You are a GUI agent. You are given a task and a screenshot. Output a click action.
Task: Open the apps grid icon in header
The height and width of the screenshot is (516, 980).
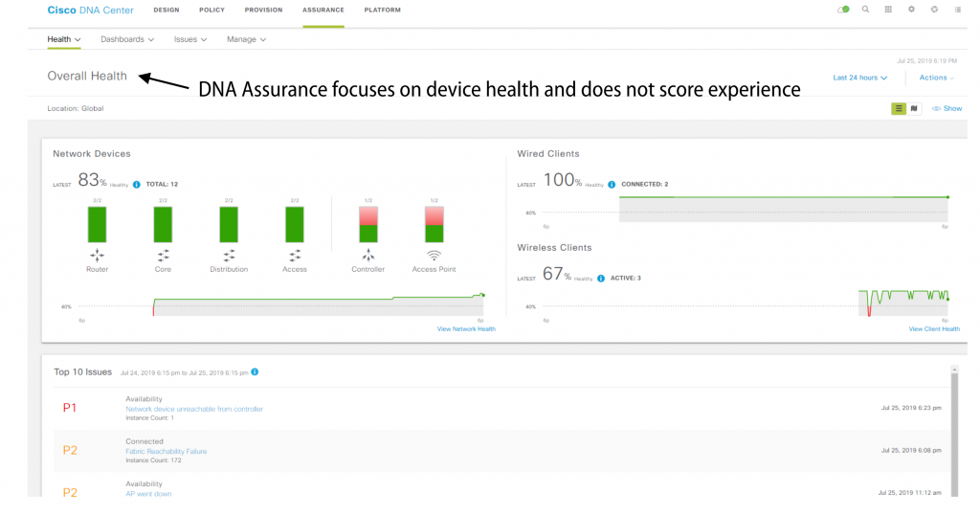click(888, 10)
